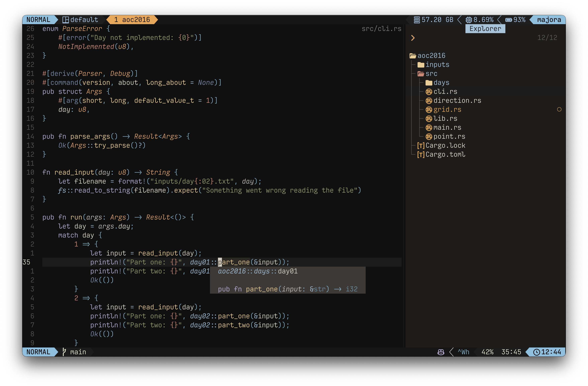
Task: Select the aoc2016 tmux window tab
Action: click(x=132, y=20)
